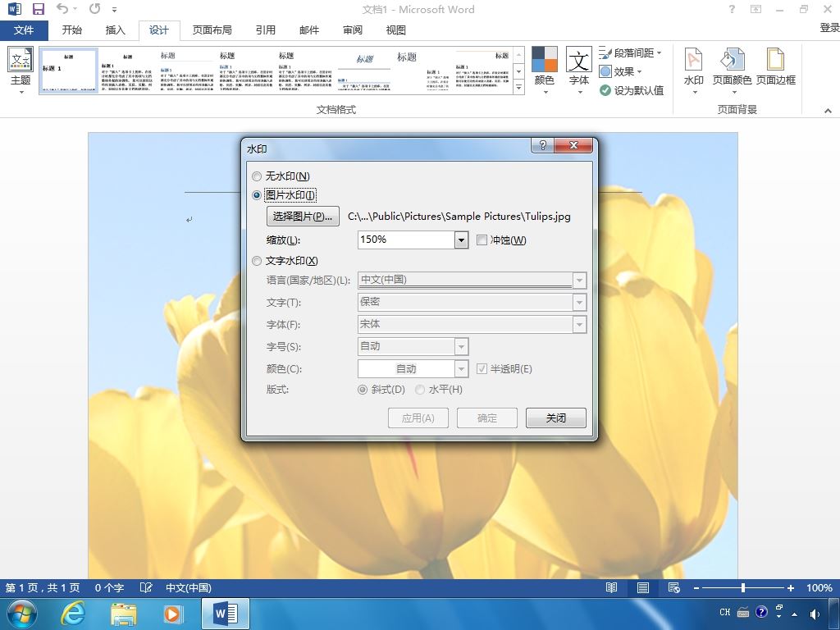Open the Scale (缩放) 150% dropdown arrow
Screen dimensions: 840x630
click(x=461, y=240)
